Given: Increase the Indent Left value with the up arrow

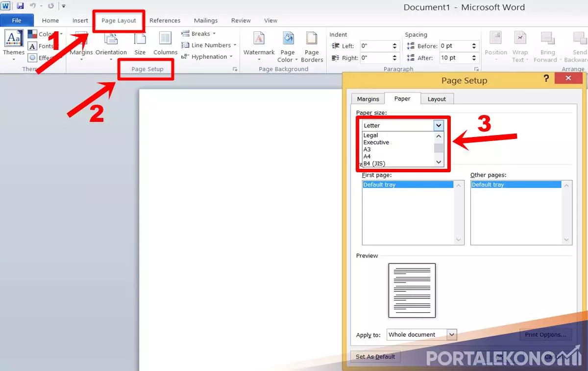Looking at the screenshot, I should tap(395, 44).
